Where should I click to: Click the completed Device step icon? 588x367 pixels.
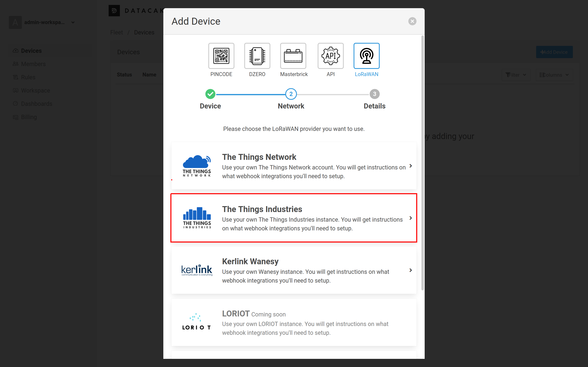pos(210,94)
